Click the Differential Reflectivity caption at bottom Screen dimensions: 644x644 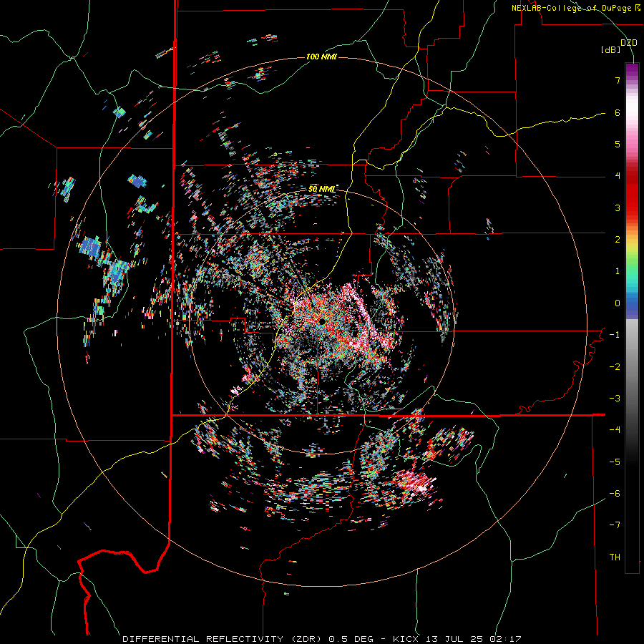tap(321, 639)
